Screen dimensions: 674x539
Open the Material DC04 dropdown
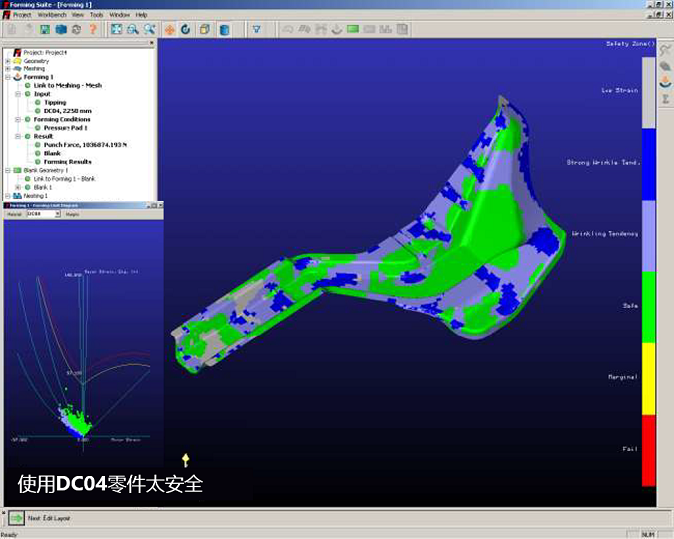pyautogui.click(x=57, y=214)
